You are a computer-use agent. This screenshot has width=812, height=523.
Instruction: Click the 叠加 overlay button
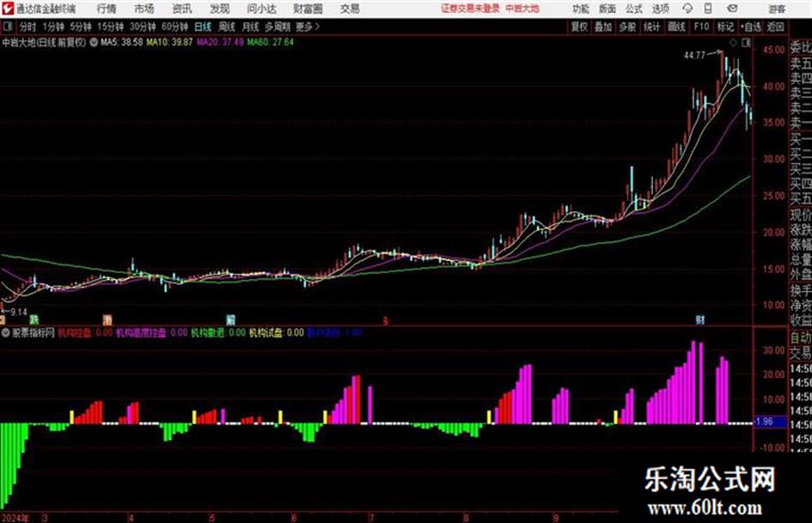603,27
